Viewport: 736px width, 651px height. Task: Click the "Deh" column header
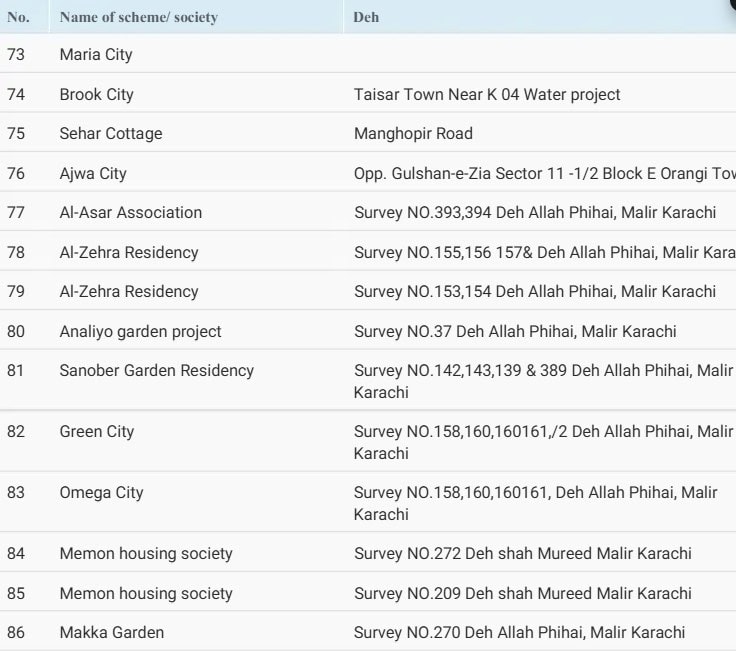coord(366,17)
